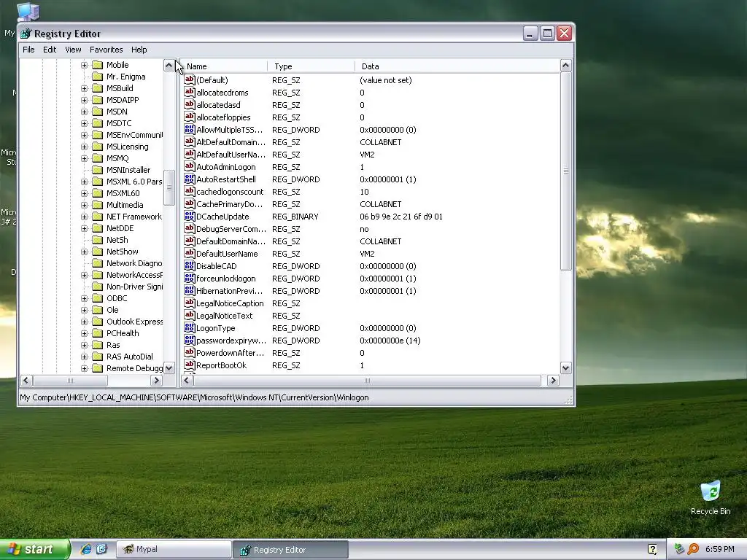Expand the Ole tree node
Image resolution: width=747 pixels, height=560 pixels.
pyautogui.click(x=85, y=309)
